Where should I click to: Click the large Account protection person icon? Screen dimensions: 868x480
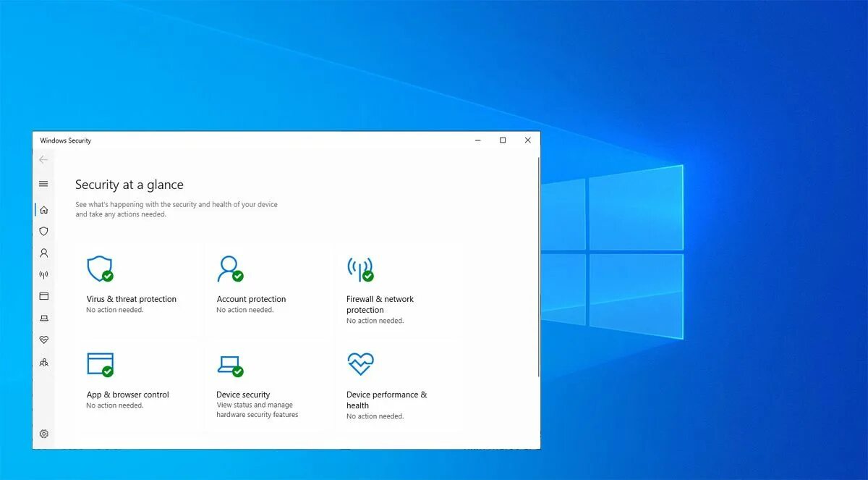click(229, 269)
